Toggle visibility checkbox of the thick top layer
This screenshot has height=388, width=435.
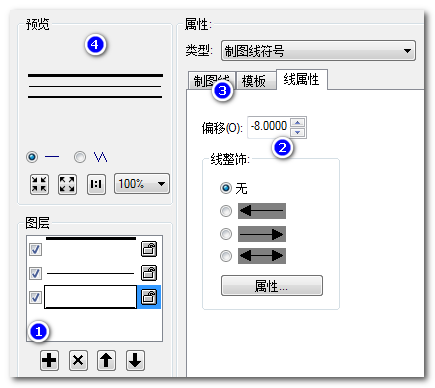click(35, 249)
